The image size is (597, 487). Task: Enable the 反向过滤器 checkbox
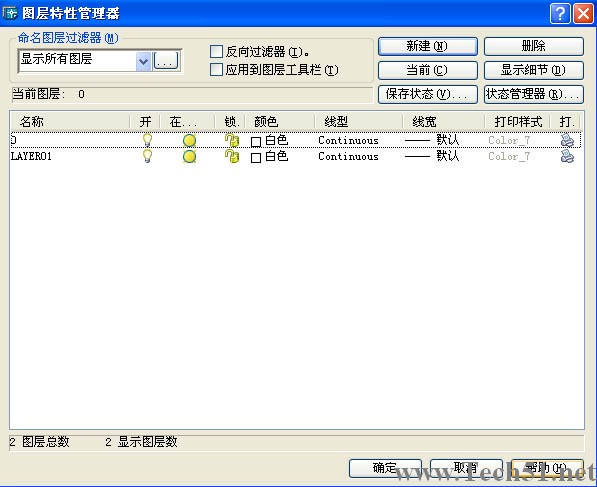(216, 51)
